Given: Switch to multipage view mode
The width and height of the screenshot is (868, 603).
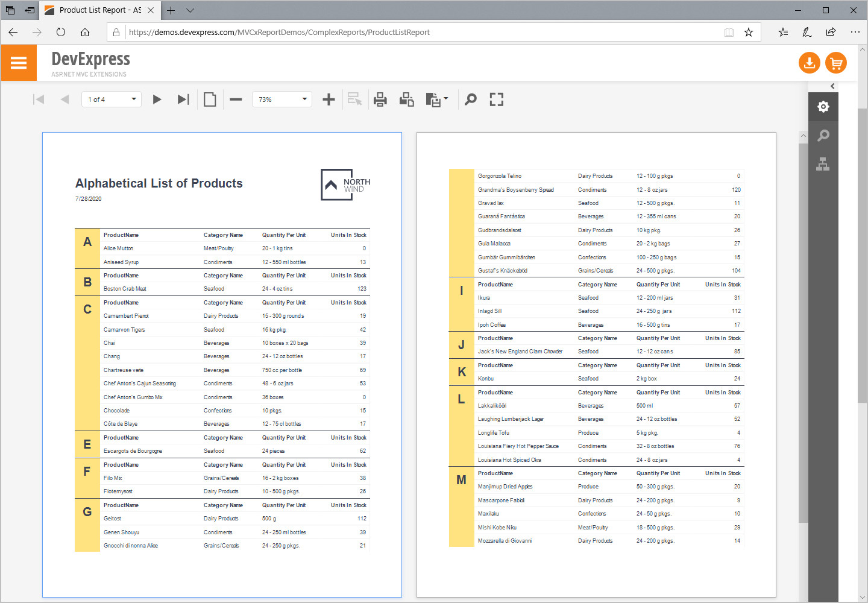Looking at the screenshot, I should pyautogui.click(x=210, y=99).
